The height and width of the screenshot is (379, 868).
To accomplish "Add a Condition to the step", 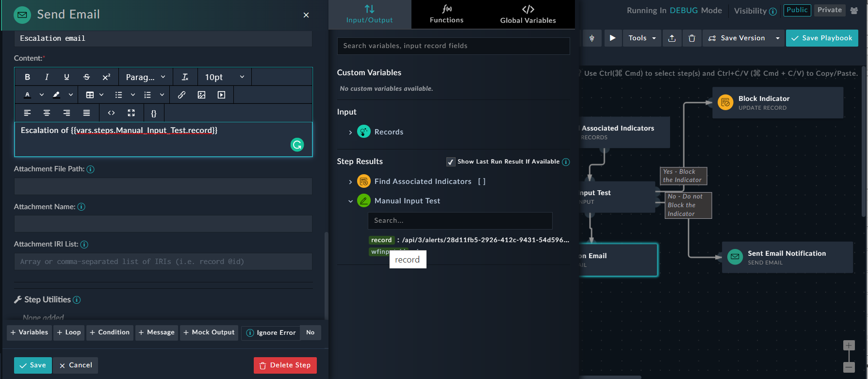I will pyautogui.click(x=110, y=332).
